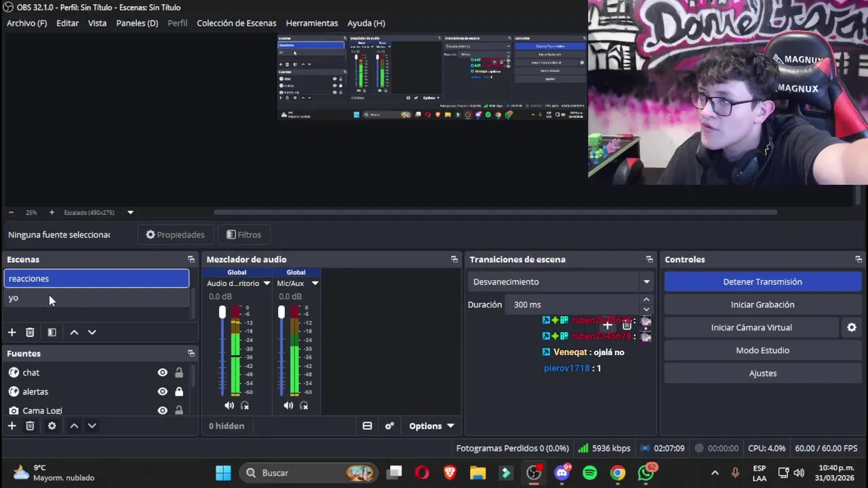The image size is (868, 488).
Task: Open the Desvanecimiento transition dropdown
Action: pos(560,282)
